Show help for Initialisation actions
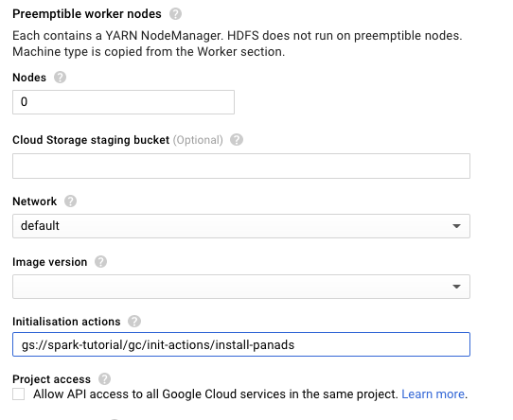The image size is (513, 420). point(134,322)
